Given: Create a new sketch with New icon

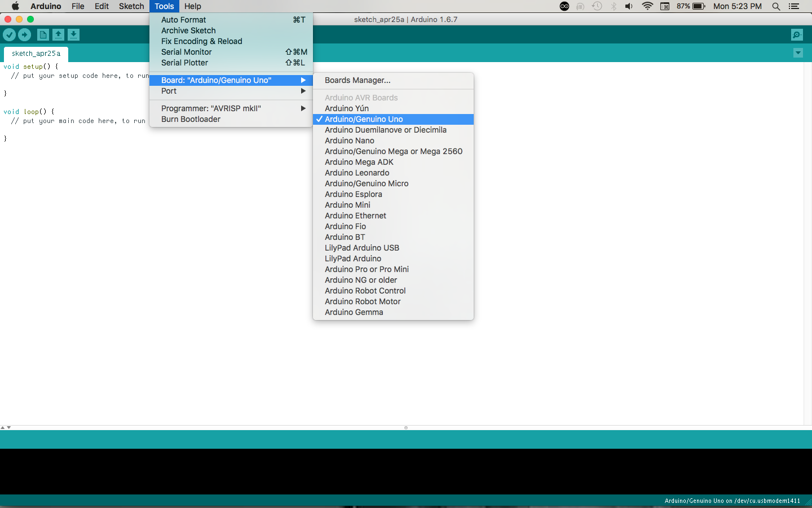Looking at the screenshot, I should [43, 35].
